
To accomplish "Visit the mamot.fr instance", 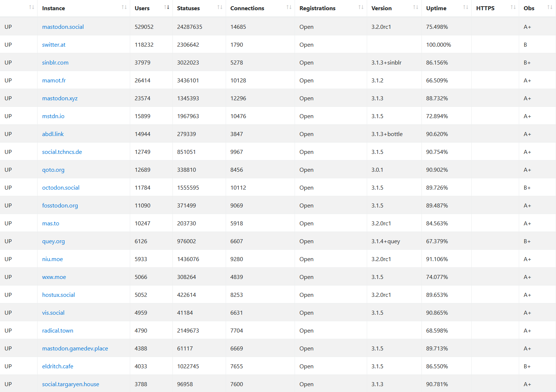I will point(54,81).
